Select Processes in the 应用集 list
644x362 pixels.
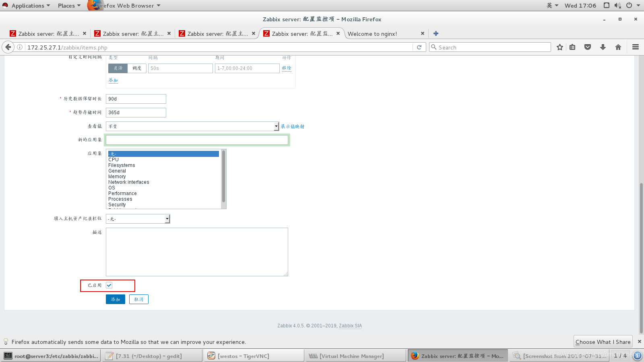[x=163, y=199]
